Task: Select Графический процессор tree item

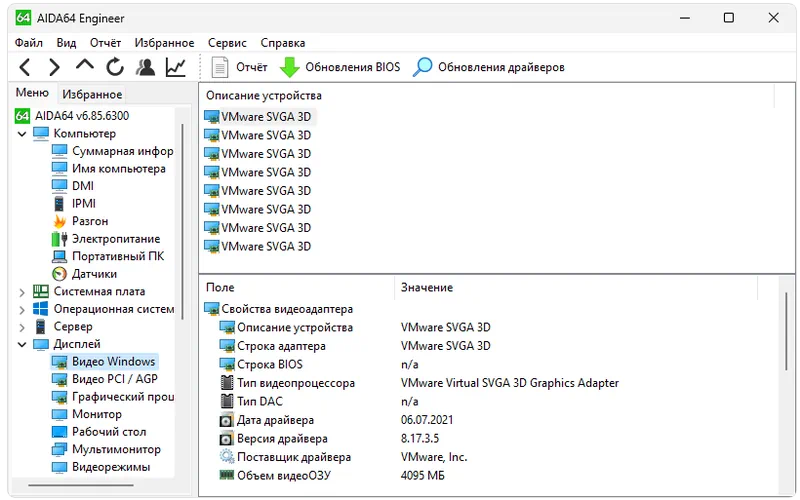Action: coord(113,396)
